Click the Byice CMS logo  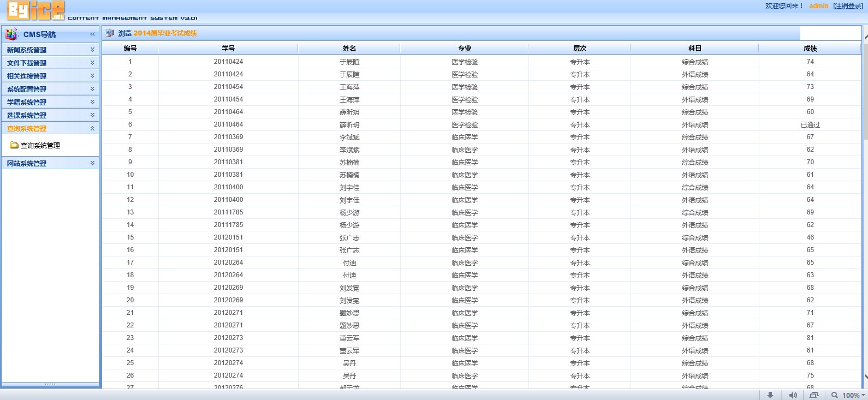pos(36,10)
